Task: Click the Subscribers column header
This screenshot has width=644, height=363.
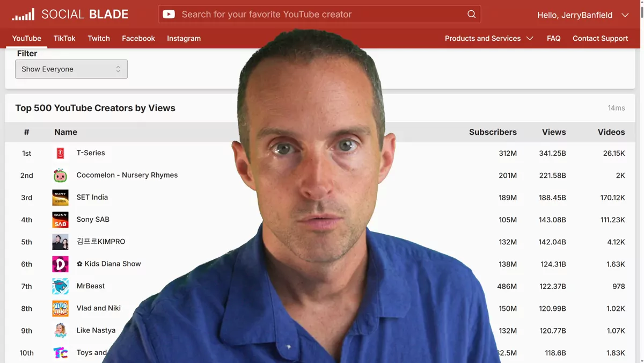Action: pyautogui.click(x=493, y=132)
